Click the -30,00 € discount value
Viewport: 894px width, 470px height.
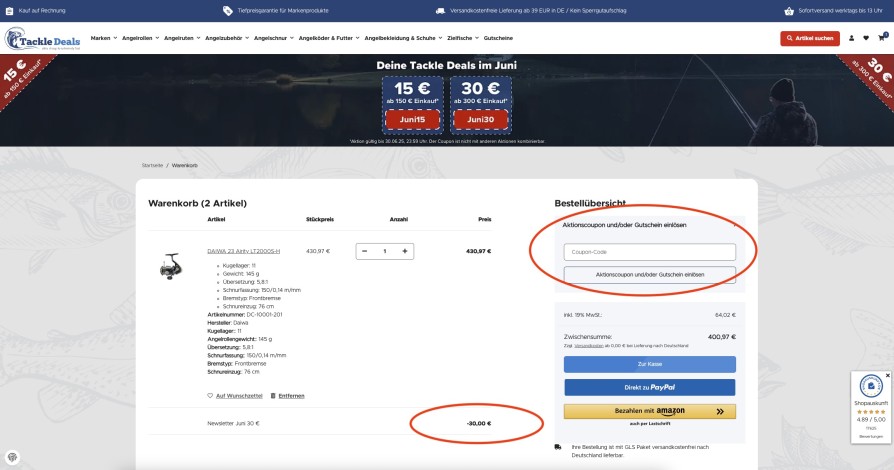coord(478,424)
